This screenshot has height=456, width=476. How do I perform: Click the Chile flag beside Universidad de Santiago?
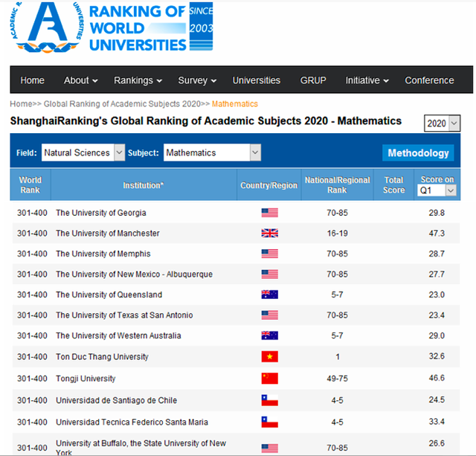click(x=269, y=400)
